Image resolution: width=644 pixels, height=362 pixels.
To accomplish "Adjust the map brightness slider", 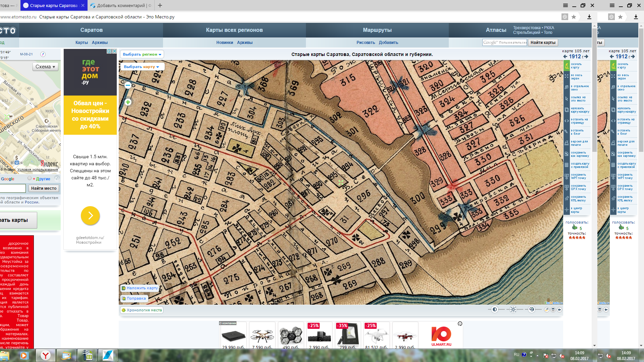I will pyautogui.click(x=513, y=309).
